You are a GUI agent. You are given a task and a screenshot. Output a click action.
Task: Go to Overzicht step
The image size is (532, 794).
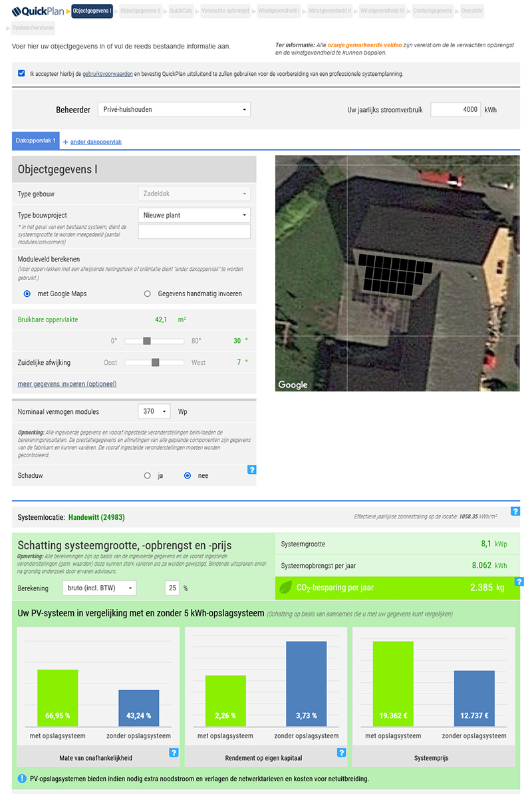pos(471,11)
